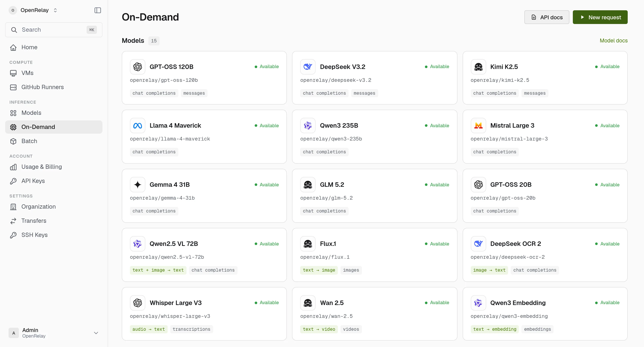This screenshot has height=347, width=644.
Task: Click the Wan 2.5 model icon
Action: pos(308,303)
